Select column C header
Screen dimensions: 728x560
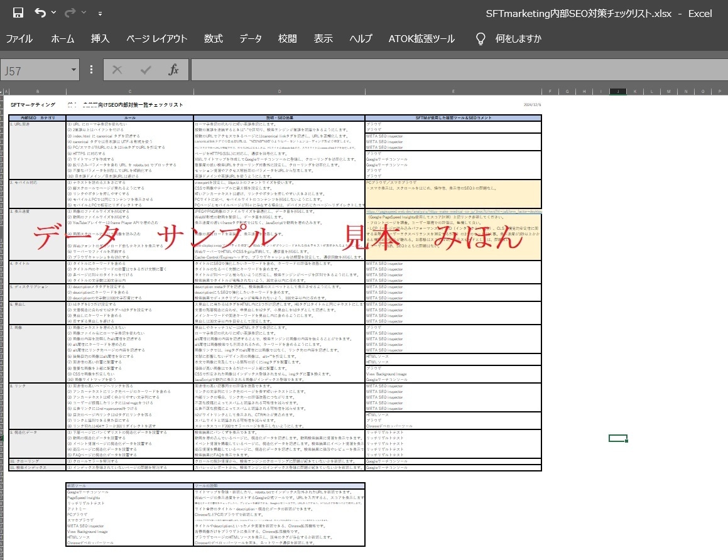(x=129, y=92)
